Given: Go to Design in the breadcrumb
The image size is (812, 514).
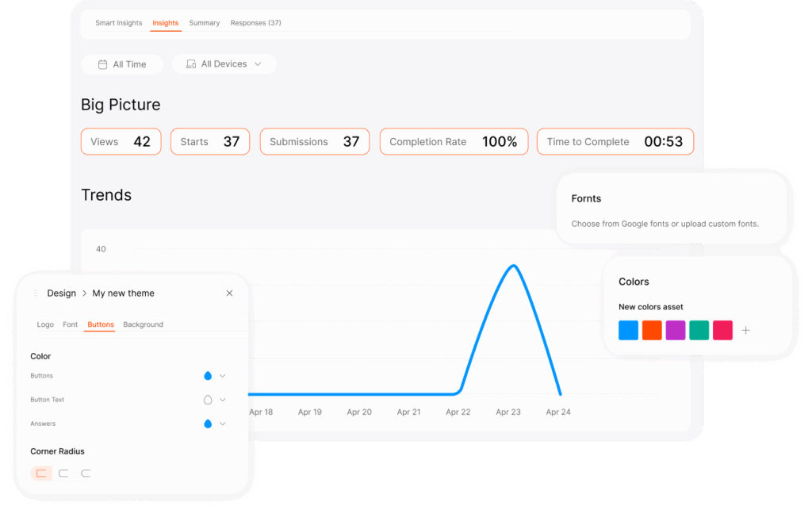Looking at the screenshot, I should pos(61,293).
